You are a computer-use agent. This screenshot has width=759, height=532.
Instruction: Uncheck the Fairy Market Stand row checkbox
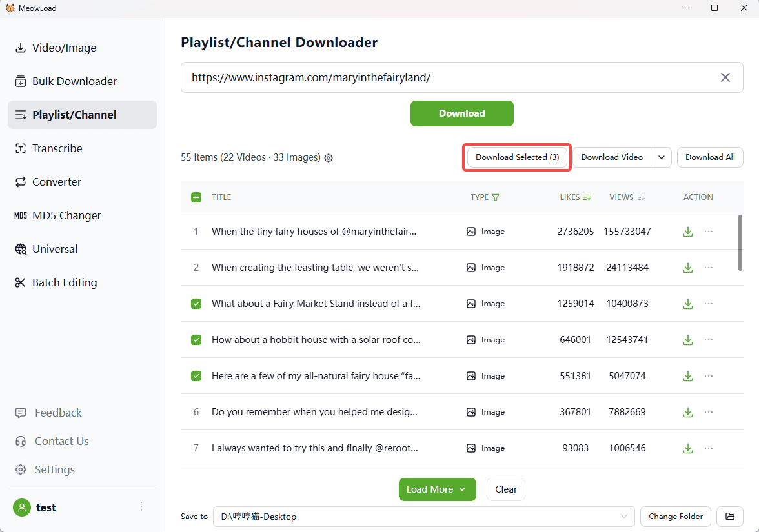tap(196, 304)
